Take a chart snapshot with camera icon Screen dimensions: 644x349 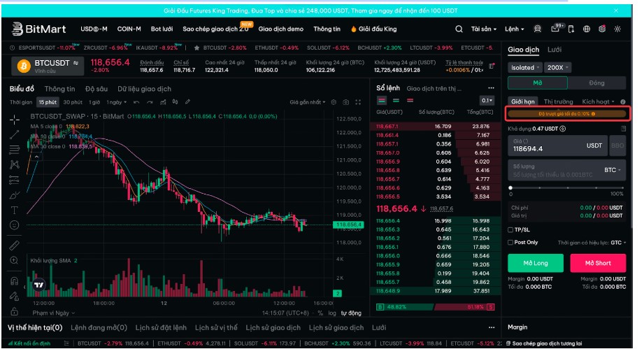(346, 102)
